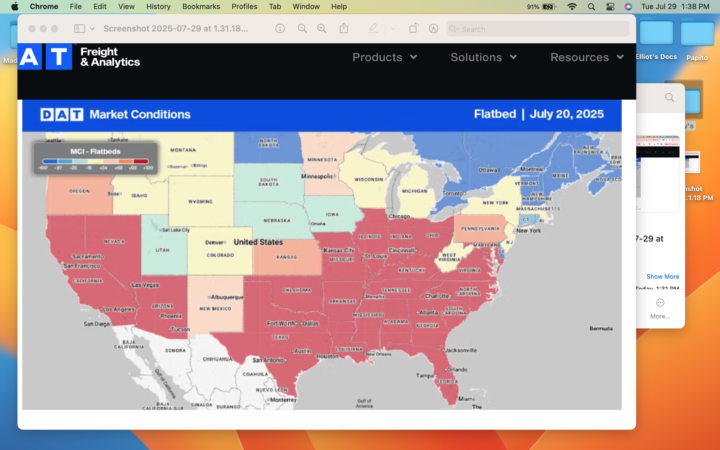Screen dimensions: 720x450
Task: Open the Edit menu
Action: [100, 6]
